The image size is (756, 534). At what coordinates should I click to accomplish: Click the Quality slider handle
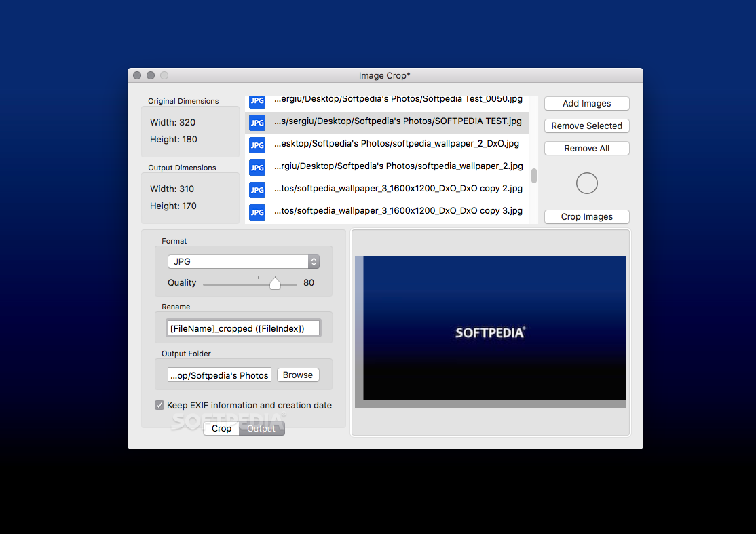pyautogui.click(x=275, y=284)
